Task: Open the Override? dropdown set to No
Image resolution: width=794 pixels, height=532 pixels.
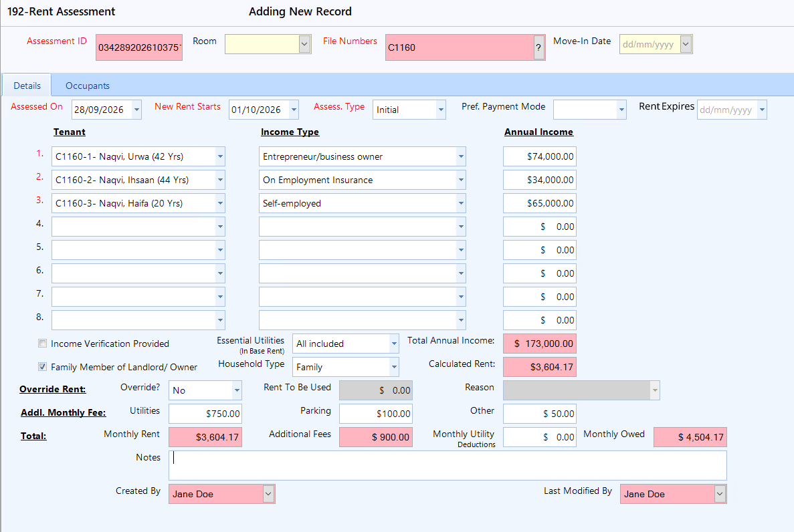Action: coord(237,390)
